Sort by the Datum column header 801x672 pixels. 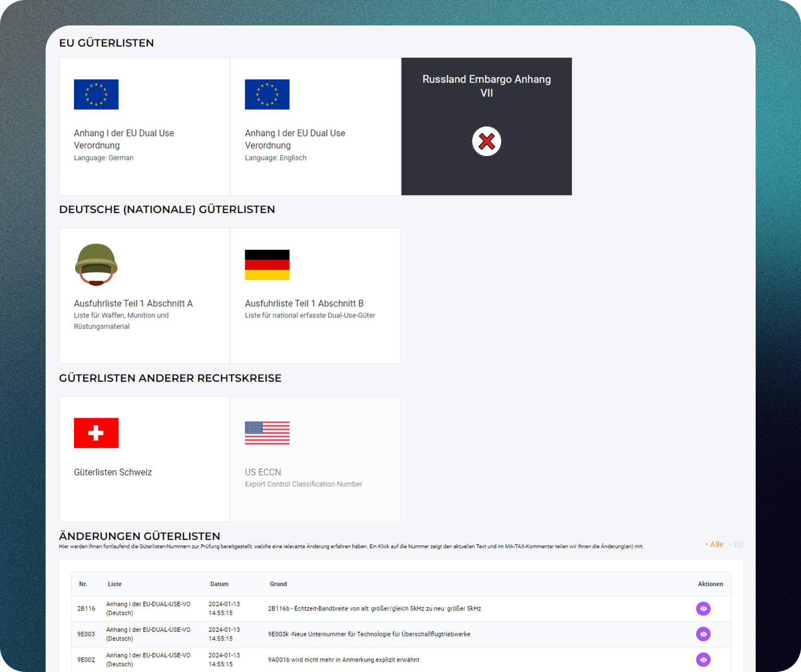pyautogui.click(x=219, y=584)
